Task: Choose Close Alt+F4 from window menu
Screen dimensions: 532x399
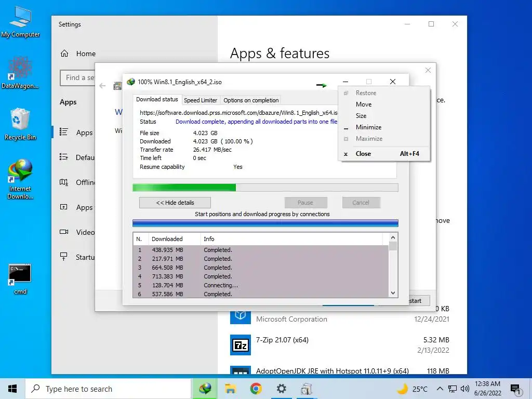Action: tap(384, 154)
